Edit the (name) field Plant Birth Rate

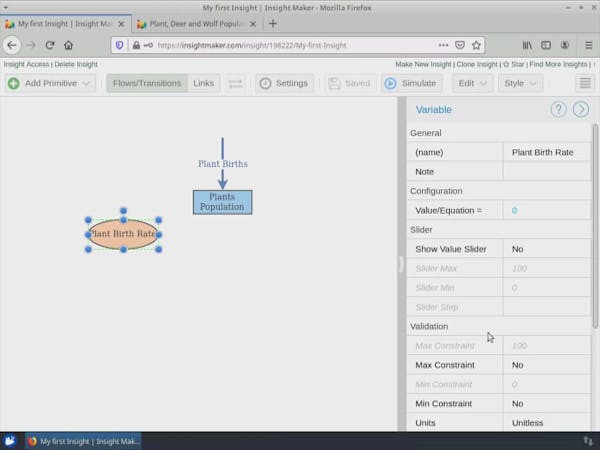coord(547,152)
